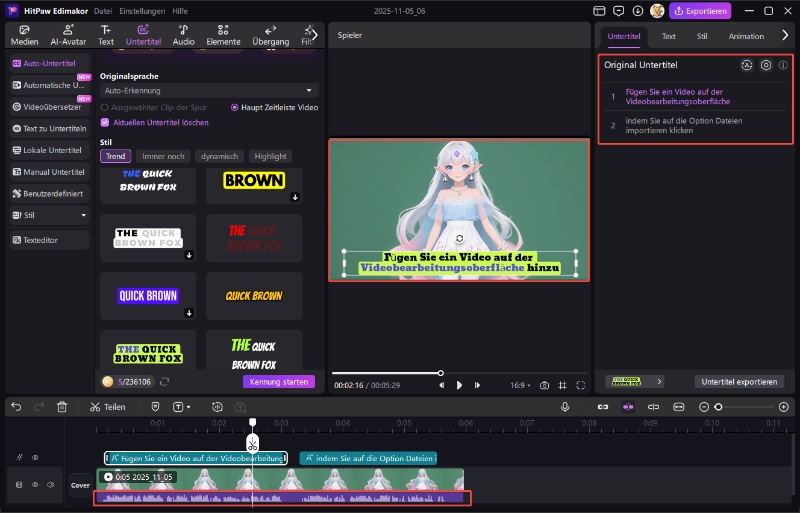Screen dimensions: 800x513
Task: Mute the video track with speaker icon
Action: [51, 484]
